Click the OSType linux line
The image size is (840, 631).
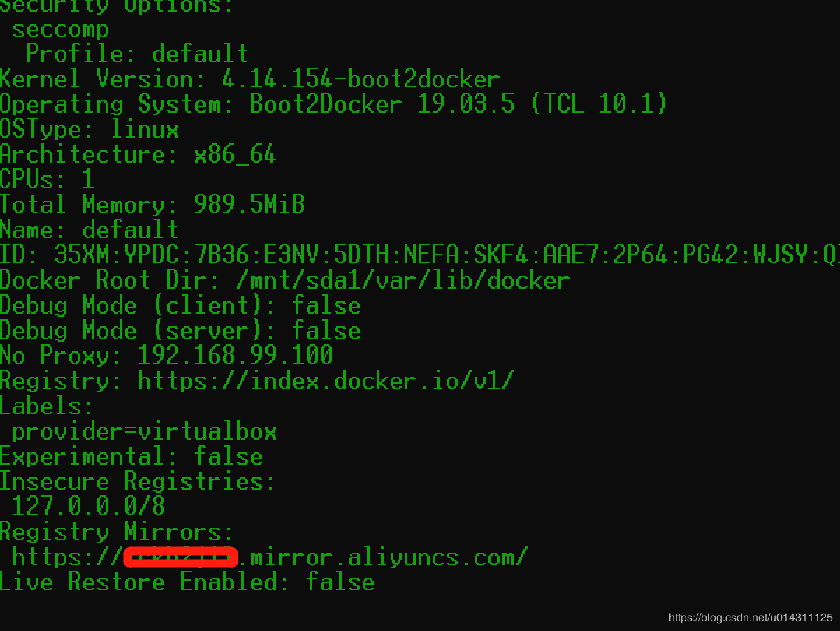point(89,129)
